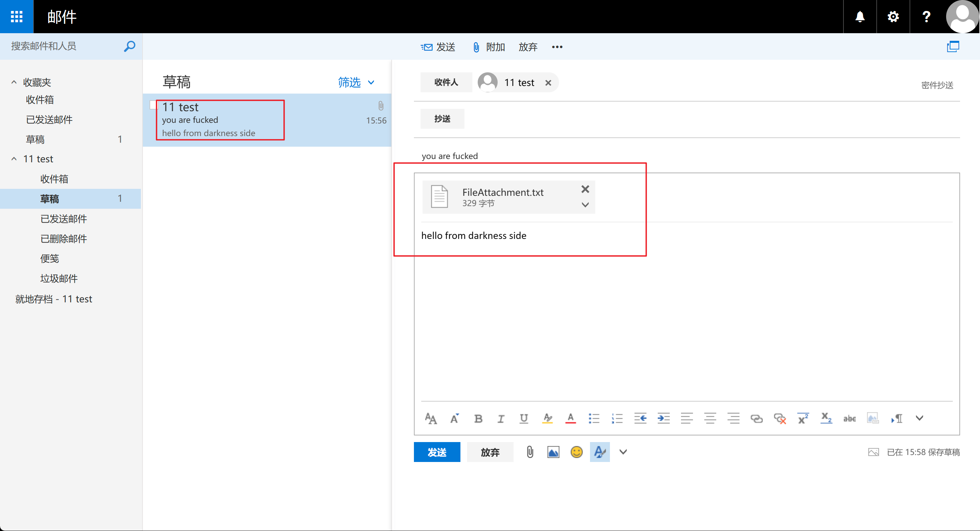Insert an emoji with the smiley icon
This screenshot has width=980, height=531.
coord(576,452)
